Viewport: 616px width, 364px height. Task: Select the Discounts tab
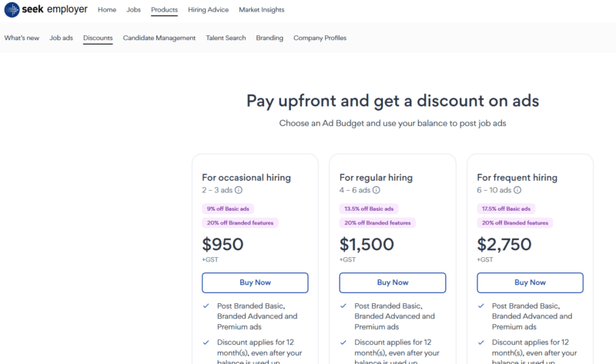98,38
